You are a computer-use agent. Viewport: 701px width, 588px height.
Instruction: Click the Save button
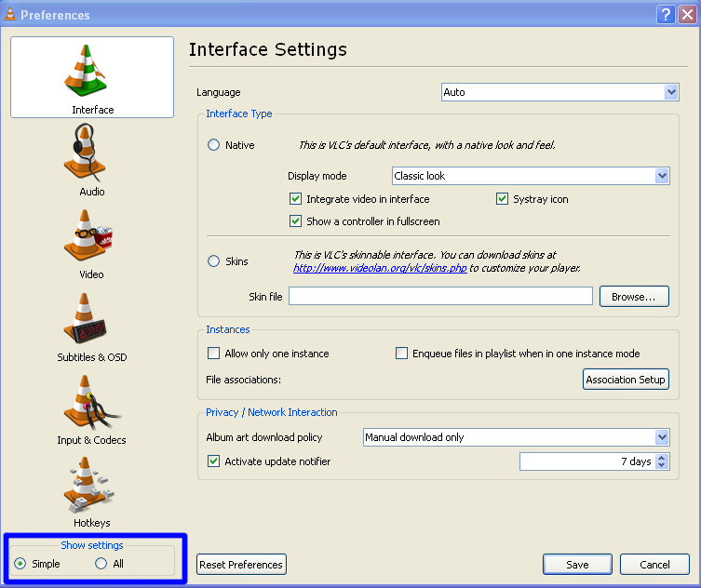click(x=577, y=565)
